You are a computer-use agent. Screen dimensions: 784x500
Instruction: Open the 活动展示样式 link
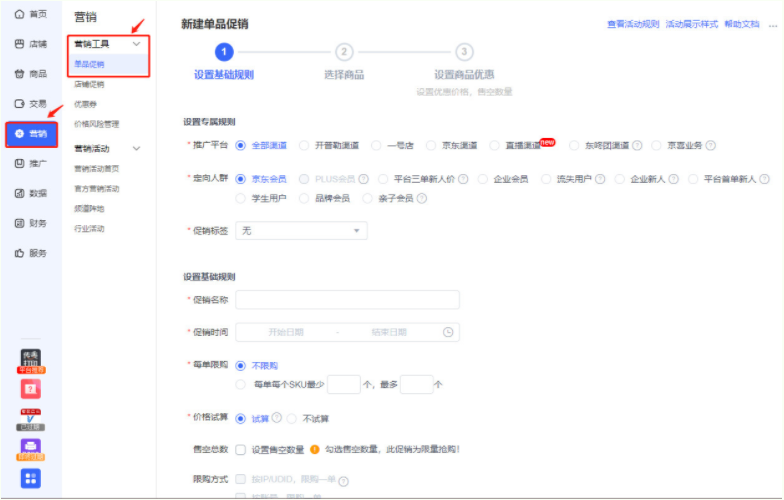point(692,24)
